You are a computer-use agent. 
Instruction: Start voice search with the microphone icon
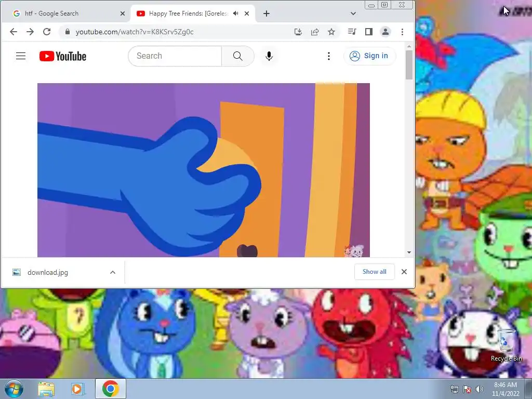269,56
